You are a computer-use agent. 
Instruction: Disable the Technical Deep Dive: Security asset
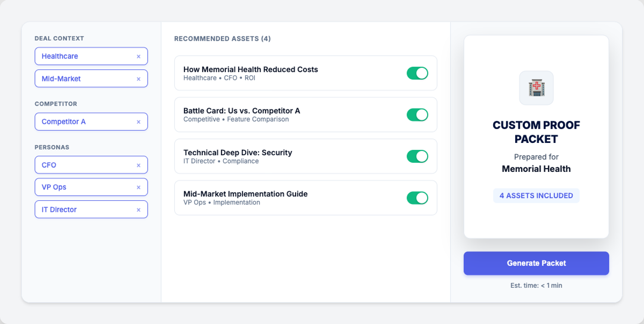417,156
